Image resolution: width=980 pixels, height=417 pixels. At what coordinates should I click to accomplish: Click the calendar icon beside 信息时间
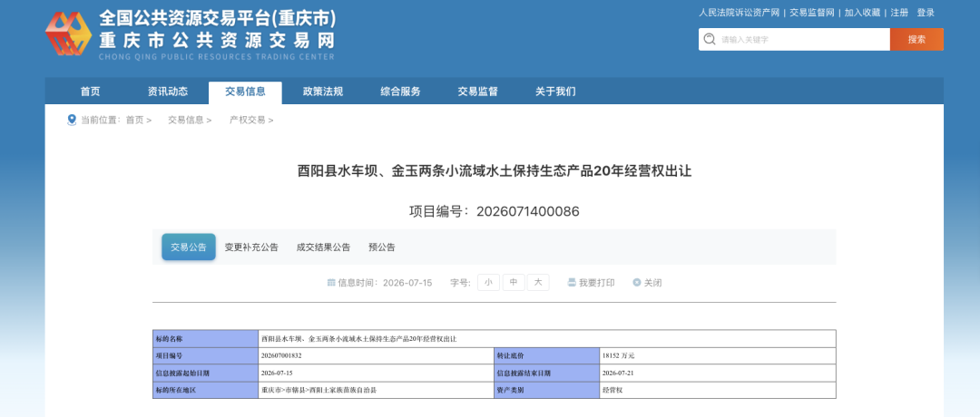coord(331,283)
